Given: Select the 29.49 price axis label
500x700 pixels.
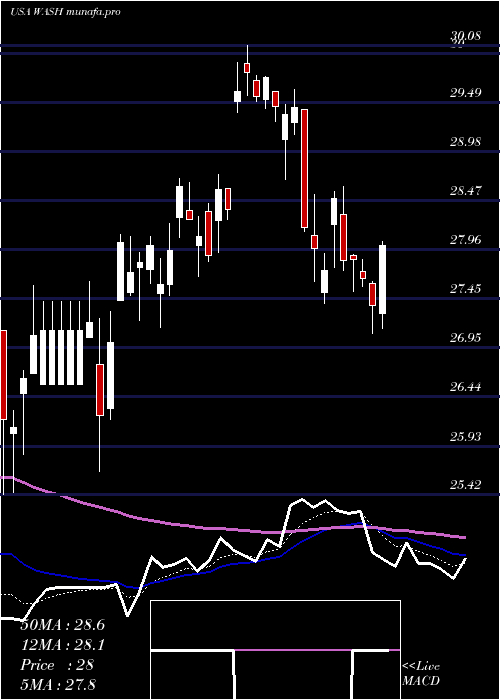Looking at the screenshot, I should (466, 93).
